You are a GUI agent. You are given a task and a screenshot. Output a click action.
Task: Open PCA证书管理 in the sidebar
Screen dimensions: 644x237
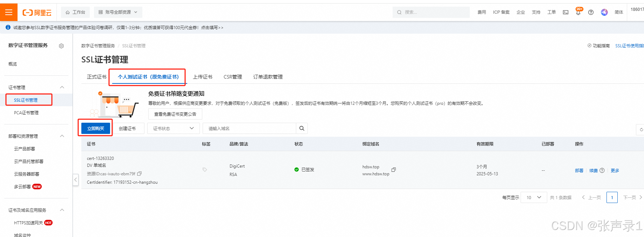[26, 113]
